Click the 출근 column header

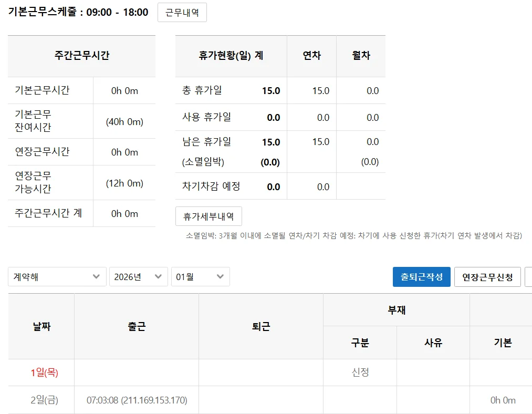pyautogui.click(x=137, y=326)
